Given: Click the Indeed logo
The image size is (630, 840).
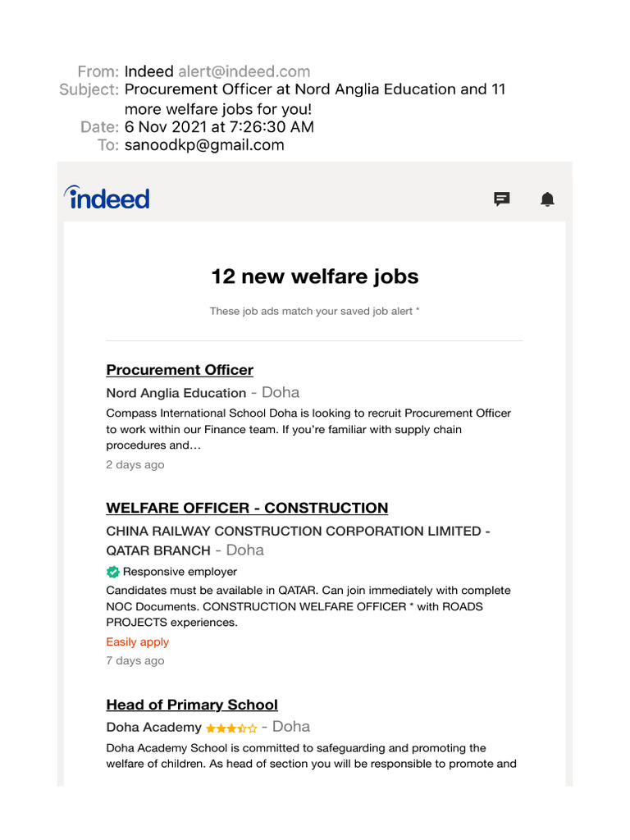Looking at the screenshot, I should click(x=107, y=198).
